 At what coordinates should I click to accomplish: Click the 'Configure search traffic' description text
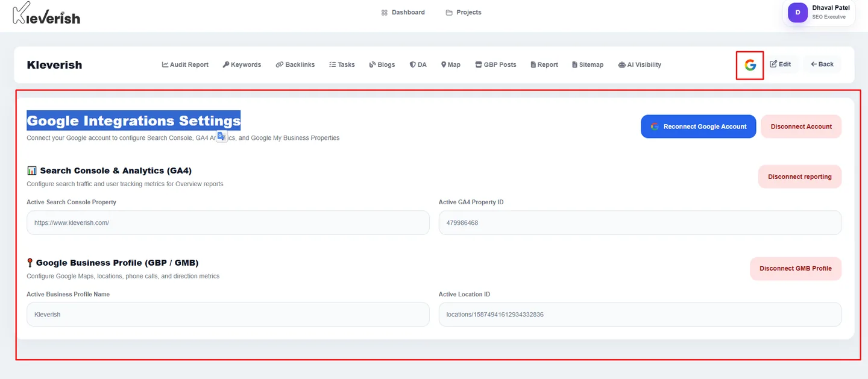point(125,184)
